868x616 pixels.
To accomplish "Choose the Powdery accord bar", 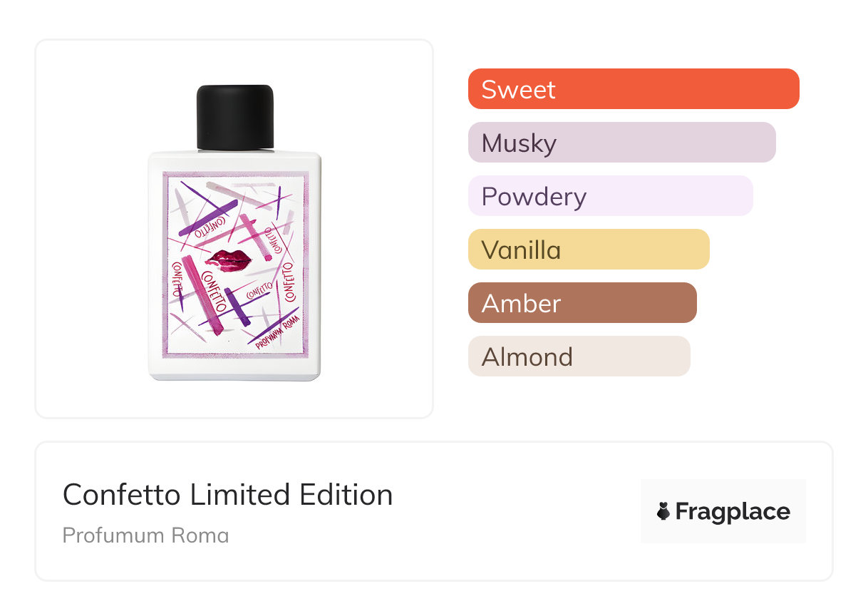I will pos(610,196).
